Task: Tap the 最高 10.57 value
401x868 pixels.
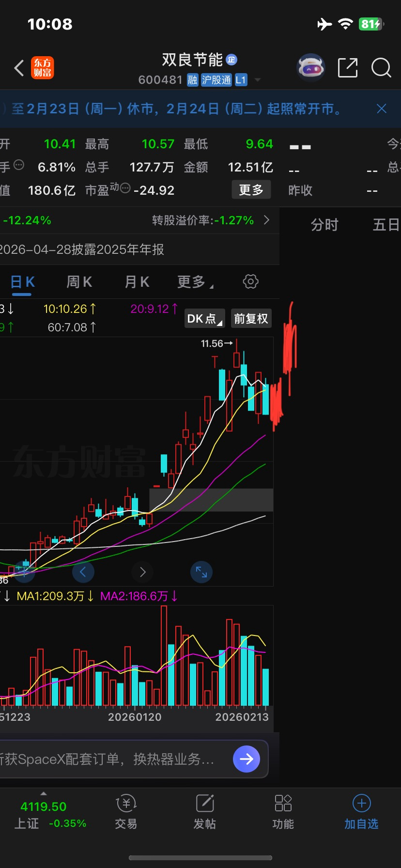Action: (158, 144)
